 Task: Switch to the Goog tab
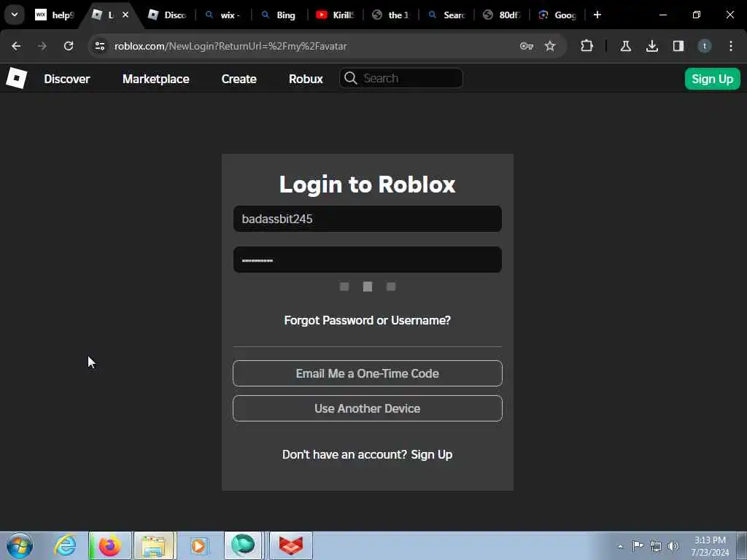point(558,15)
